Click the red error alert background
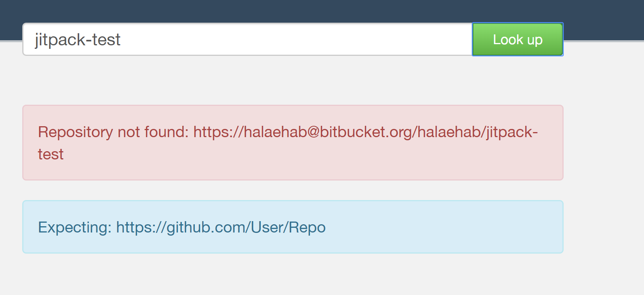The width and height of the screenshot is (644, 295). pyautogui.click(x=293, y=172)
